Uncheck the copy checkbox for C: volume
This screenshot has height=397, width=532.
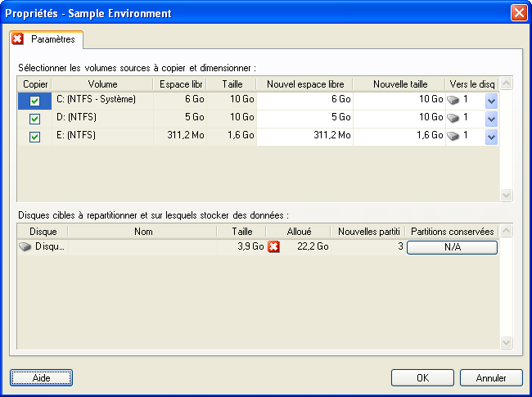pos(34,101)
